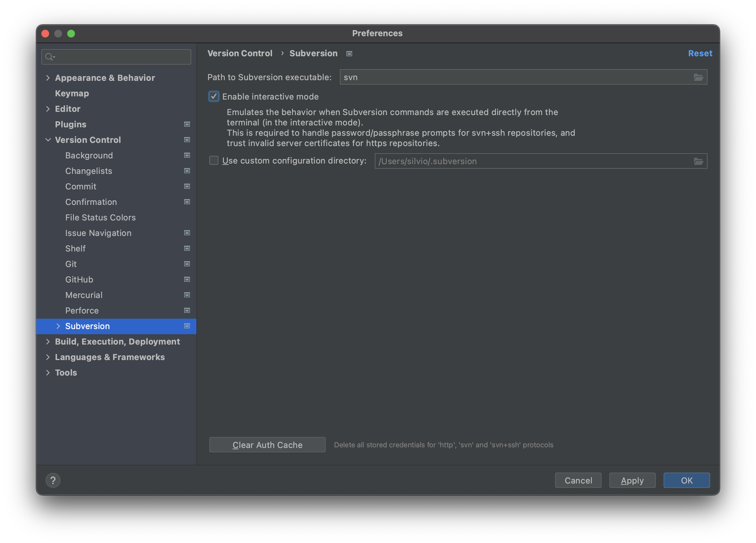Open the GitHub settings page
The height and width of the screenshot is (543, 756).
click(x=79, y=280)
